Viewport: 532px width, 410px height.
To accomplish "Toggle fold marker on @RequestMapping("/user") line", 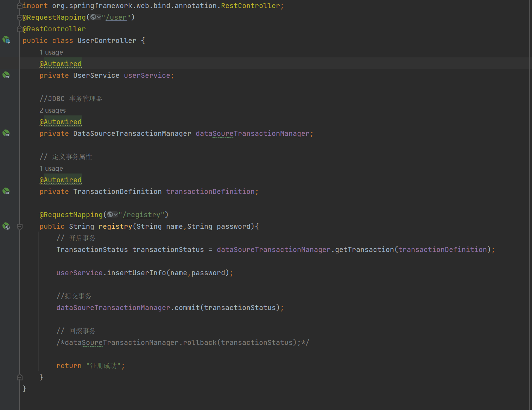I will (x=20, y=17).
